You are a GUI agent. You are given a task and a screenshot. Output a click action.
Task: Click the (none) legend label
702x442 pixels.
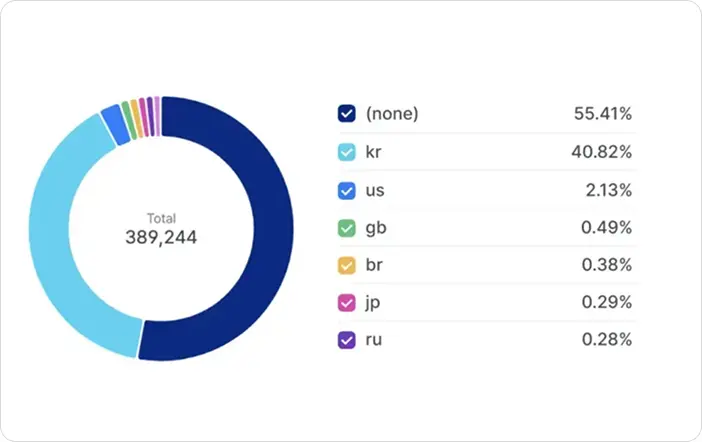(x=392, y=114)
